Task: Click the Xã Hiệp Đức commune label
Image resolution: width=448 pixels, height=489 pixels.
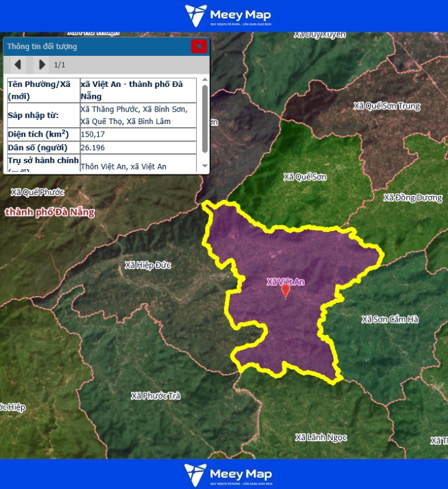Action: point(147,265)
